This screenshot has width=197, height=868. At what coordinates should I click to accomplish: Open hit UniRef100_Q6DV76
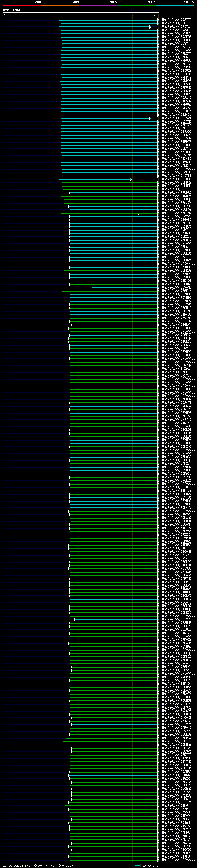point(177,125)
